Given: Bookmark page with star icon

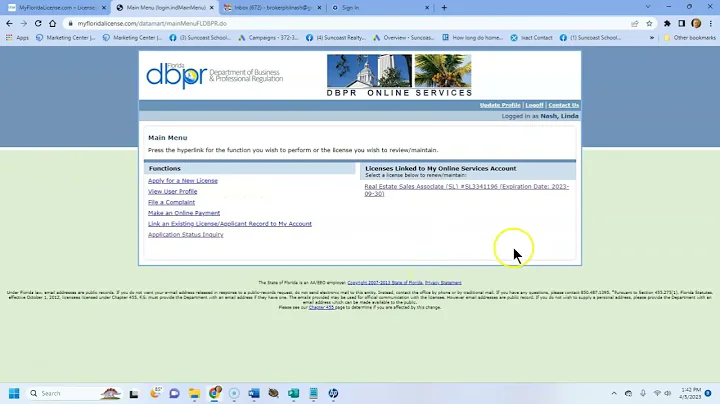Looking at the screenshot, I should [649, 23].
